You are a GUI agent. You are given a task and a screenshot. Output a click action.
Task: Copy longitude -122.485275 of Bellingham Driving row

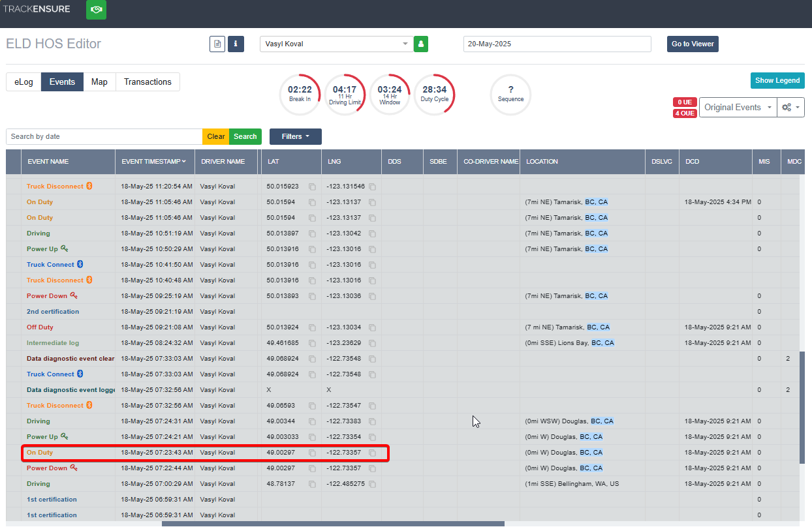point(372,484)
